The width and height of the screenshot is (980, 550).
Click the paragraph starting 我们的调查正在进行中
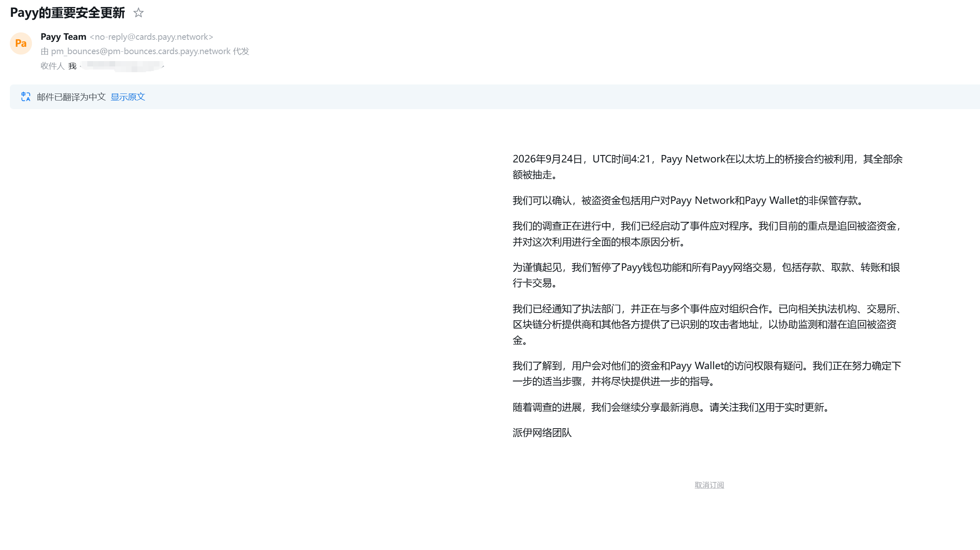coord(707,234)
